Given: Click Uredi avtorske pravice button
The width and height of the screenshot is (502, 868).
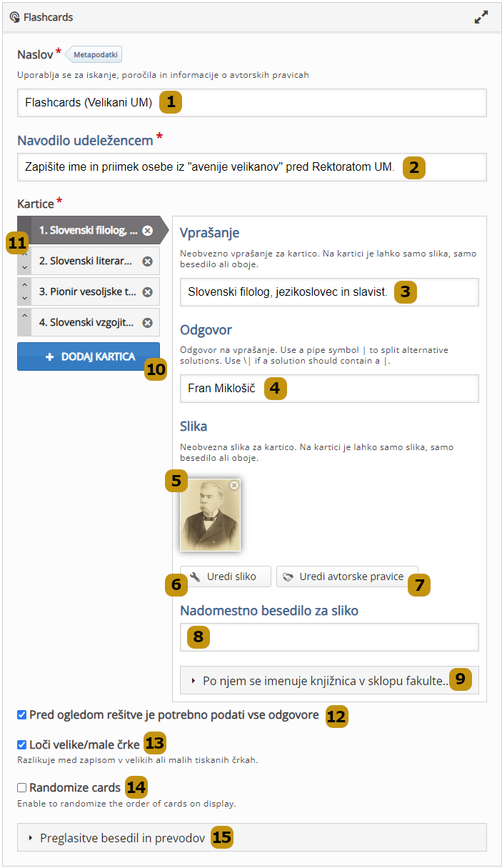Looking at the screenshot, I should click(347, 577).
